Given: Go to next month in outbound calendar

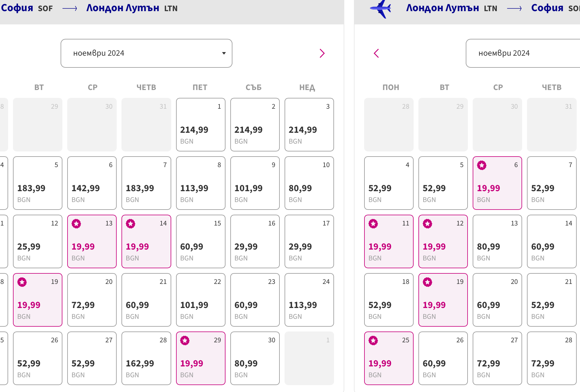Looking at the screenshot, I should coord(322,53).
